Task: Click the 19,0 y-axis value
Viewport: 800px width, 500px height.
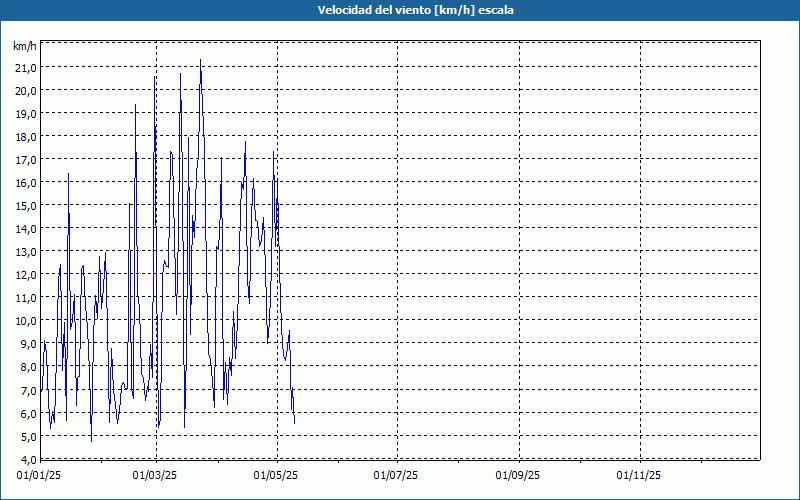Action: coord(27,114)
